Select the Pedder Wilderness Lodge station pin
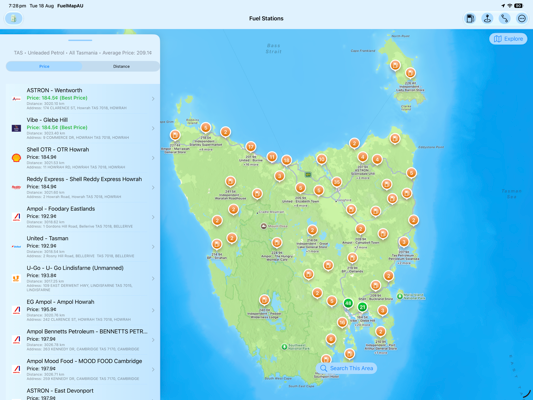Viewport: 533px width, 400px height. 264,300
